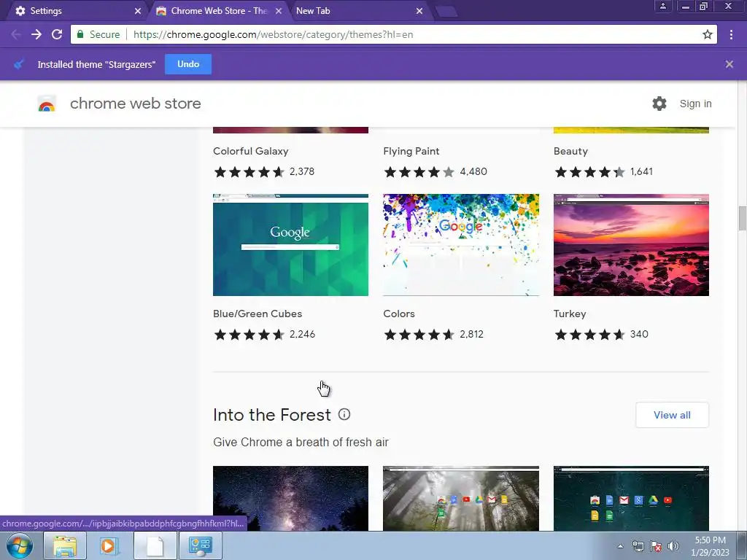
Task: Reload the current page
Action: pyautogui.click(x=57, y=34)
